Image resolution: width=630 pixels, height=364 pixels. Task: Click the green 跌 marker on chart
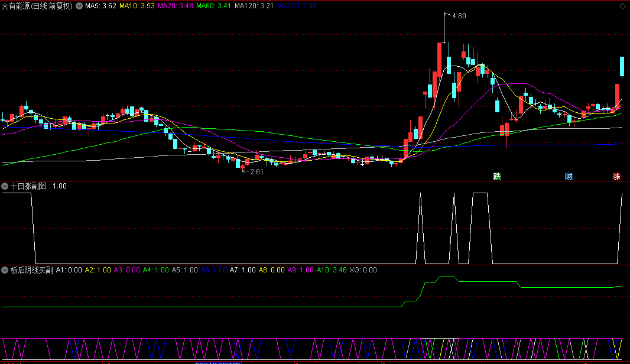tap(497, 176)
